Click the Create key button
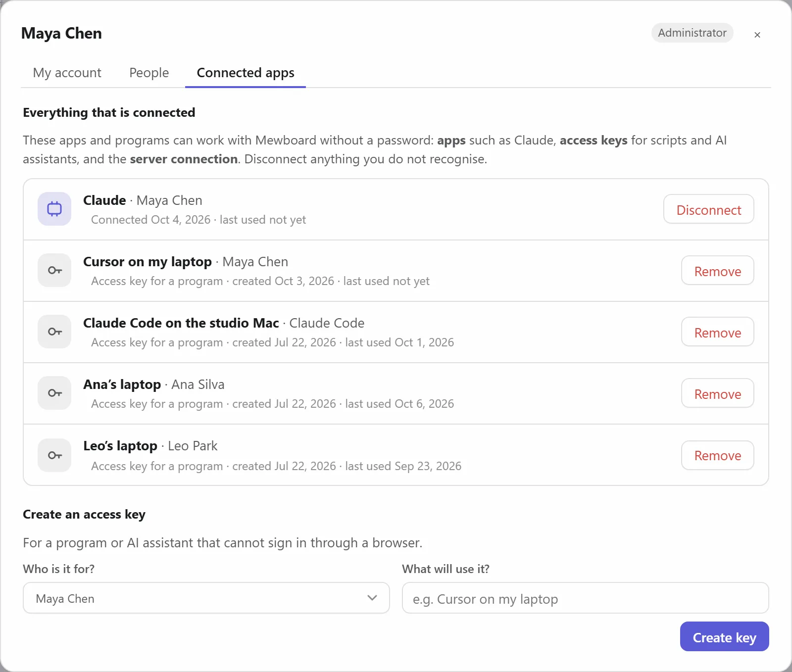Screen dimensions: 792x672 pos(725,637)
